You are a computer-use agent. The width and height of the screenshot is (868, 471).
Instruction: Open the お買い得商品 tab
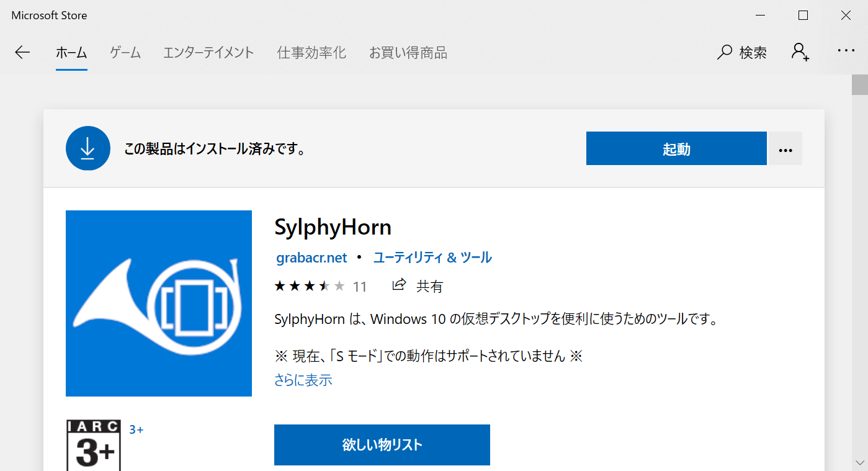click(x=408, y=53)
